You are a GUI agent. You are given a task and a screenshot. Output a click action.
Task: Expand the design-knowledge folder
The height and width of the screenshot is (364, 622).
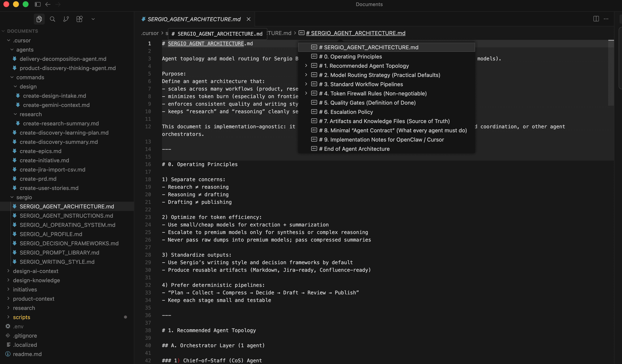coord(36,280)
